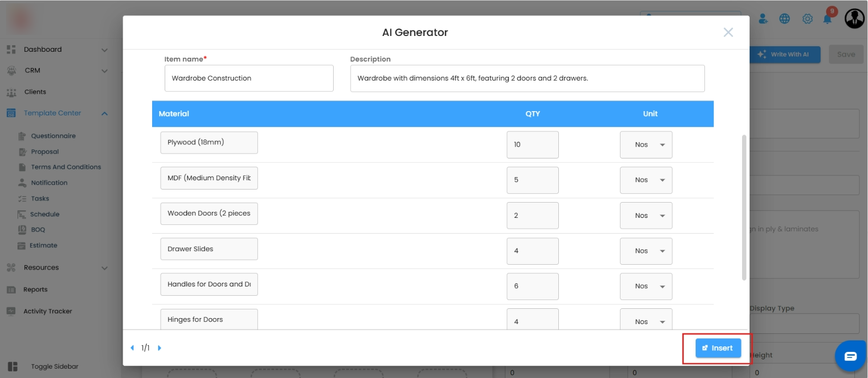The width and height of the screenshot is (868, 378).
Task: Collapse the Template Center section
Action: (105, 113)
